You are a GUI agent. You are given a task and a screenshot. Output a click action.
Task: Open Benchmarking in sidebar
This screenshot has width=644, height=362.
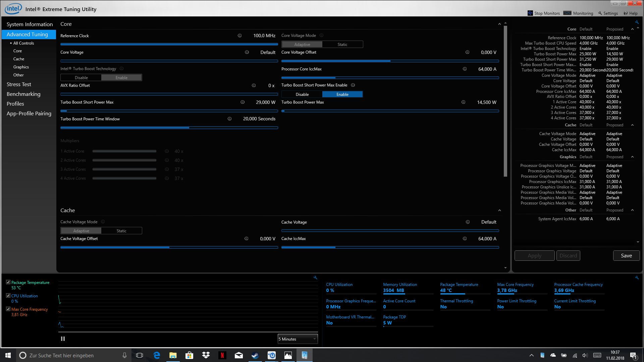pos(23,94)
